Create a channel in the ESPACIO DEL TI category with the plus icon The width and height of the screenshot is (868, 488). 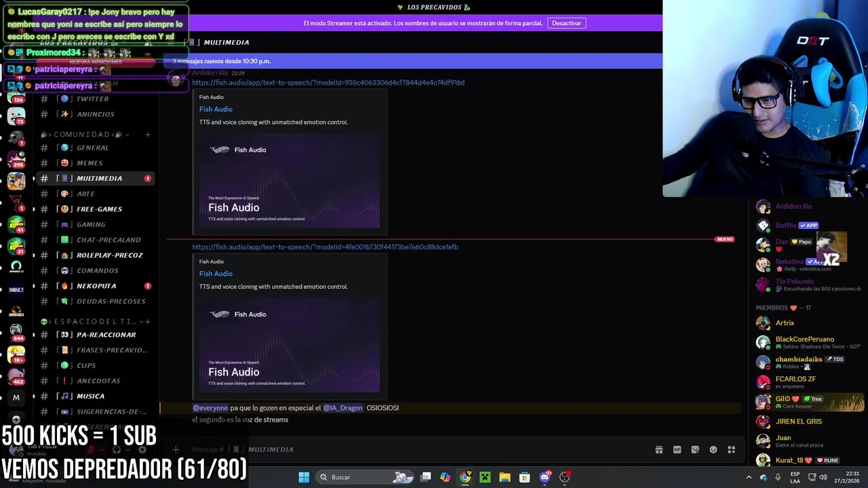click(x=148, y=321)
